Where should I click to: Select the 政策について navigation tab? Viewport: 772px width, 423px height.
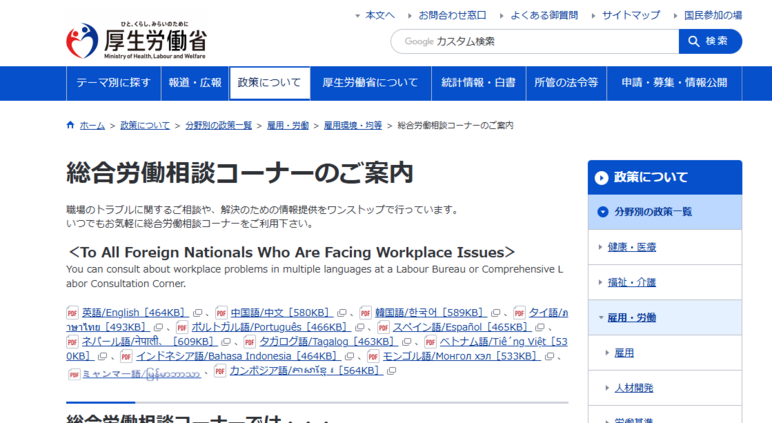269,83
